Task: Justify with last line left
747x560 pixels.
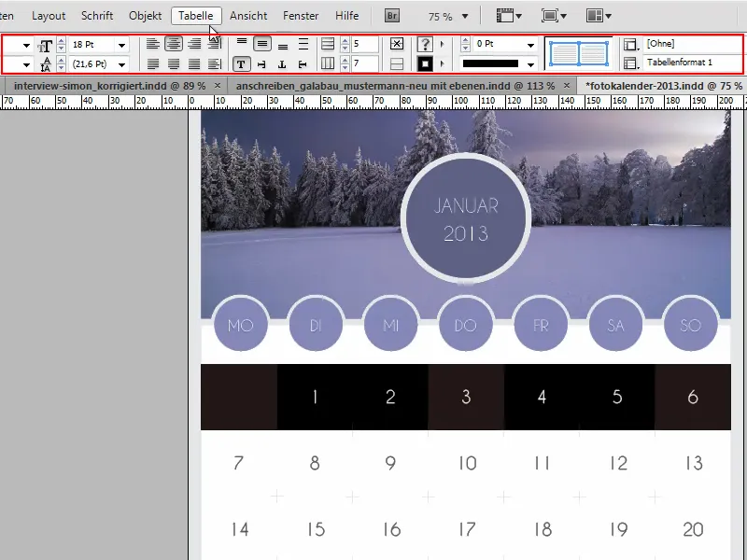Action: 152,63
